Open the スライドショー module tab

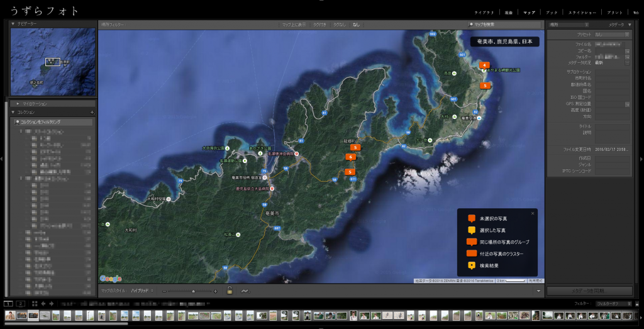tap(581, 12)
